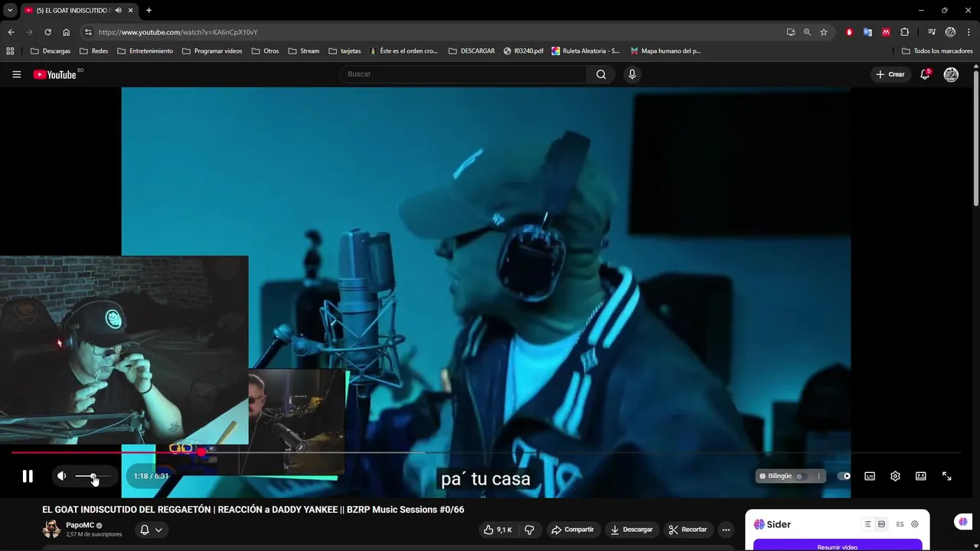980x551 pixels.
Task: Open Sider panel settings icon
Action: pyautogui.click(x=914, y=524)
